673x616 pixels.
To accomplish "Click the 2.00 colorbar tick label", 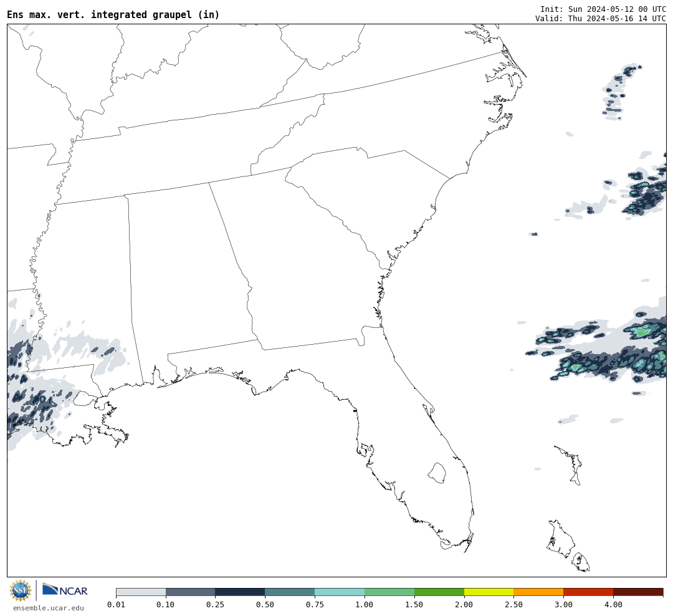I will (x=464, y=604).
